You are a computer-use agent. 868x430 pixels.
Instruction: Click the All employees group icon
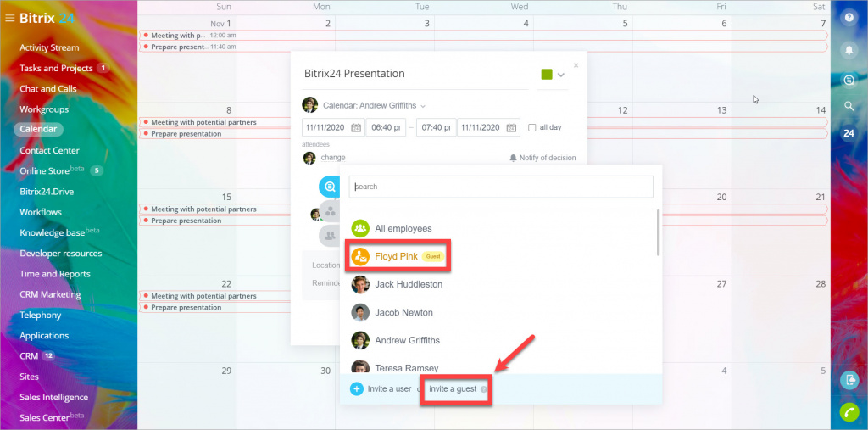(360, 228)
